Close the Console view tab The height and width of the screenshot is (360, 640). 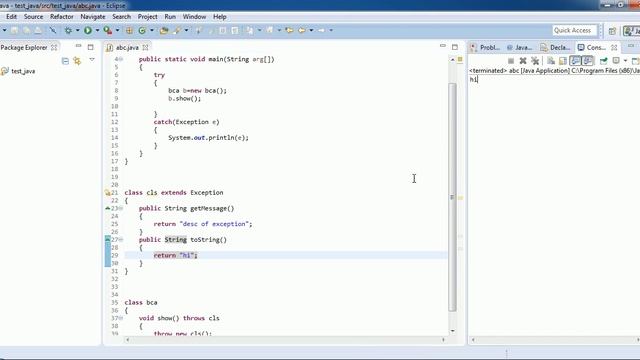pos(614,47)
